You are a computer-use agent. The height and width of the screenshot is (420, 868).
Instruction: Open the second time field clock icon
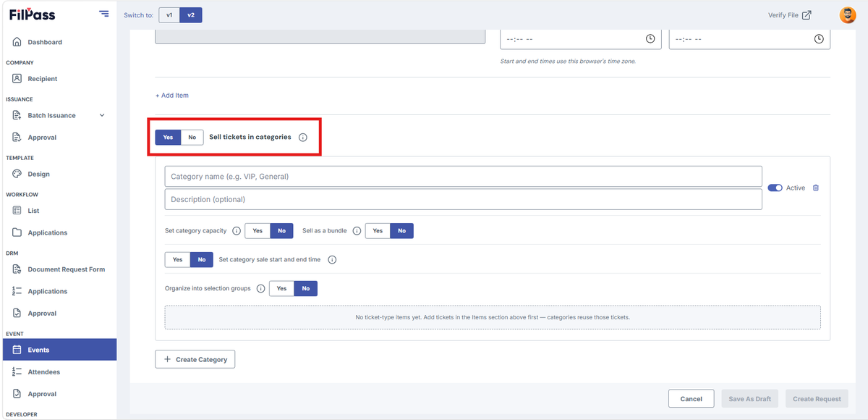point(819,38)
